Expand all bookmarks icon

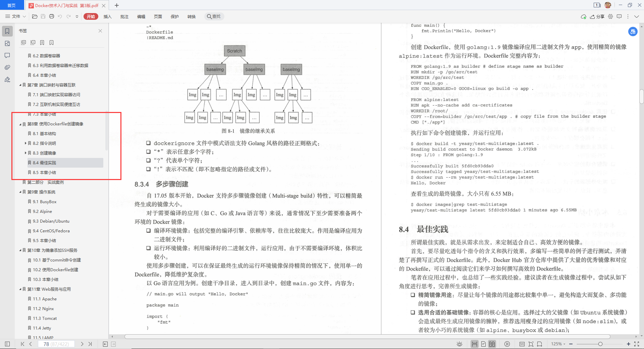[x=23, y=43]
